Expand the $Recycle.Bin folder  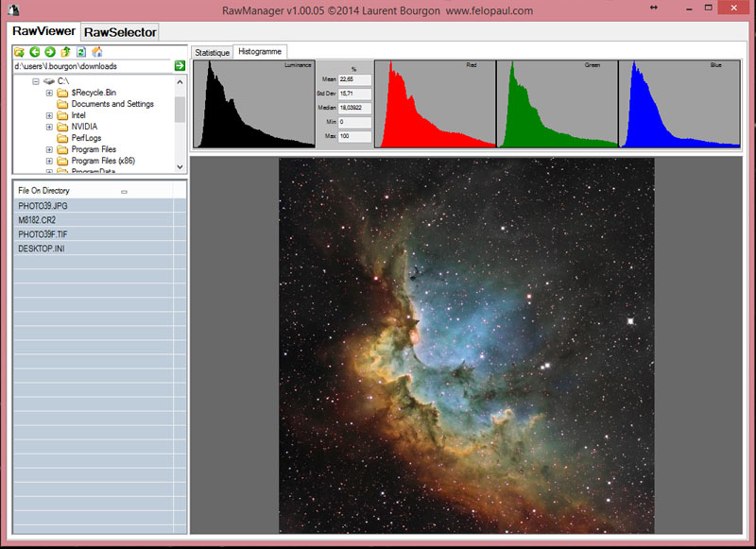click(49, 93)
